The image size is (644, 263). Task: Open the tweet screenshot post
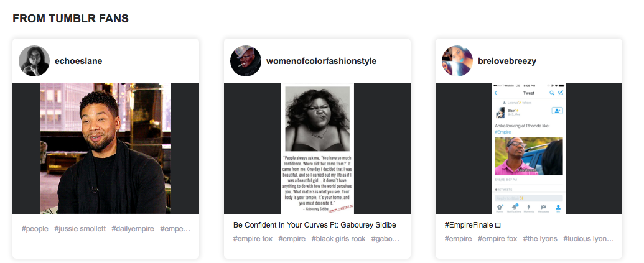point(529,149)
